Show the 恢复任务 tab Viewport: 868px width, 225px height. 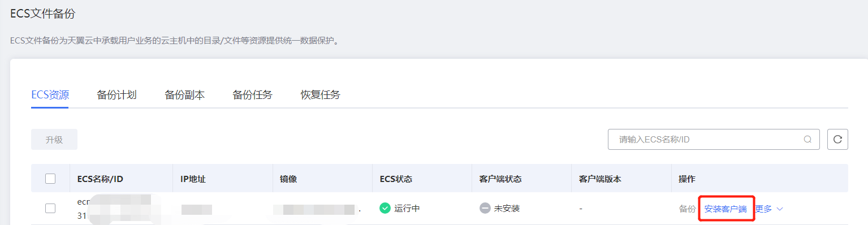click(320, 95)
